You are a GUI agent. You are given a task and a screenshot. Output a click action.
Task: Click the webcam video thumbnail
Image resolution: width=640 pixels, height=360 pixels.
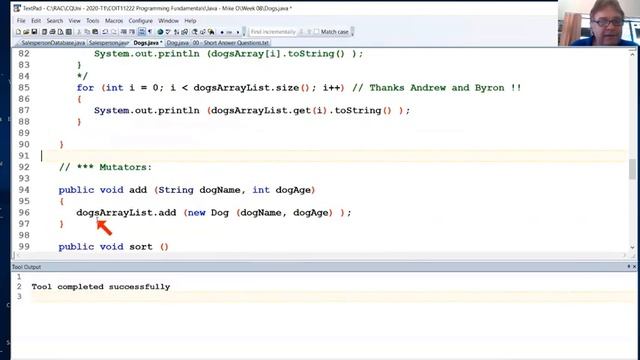(599, 22)
